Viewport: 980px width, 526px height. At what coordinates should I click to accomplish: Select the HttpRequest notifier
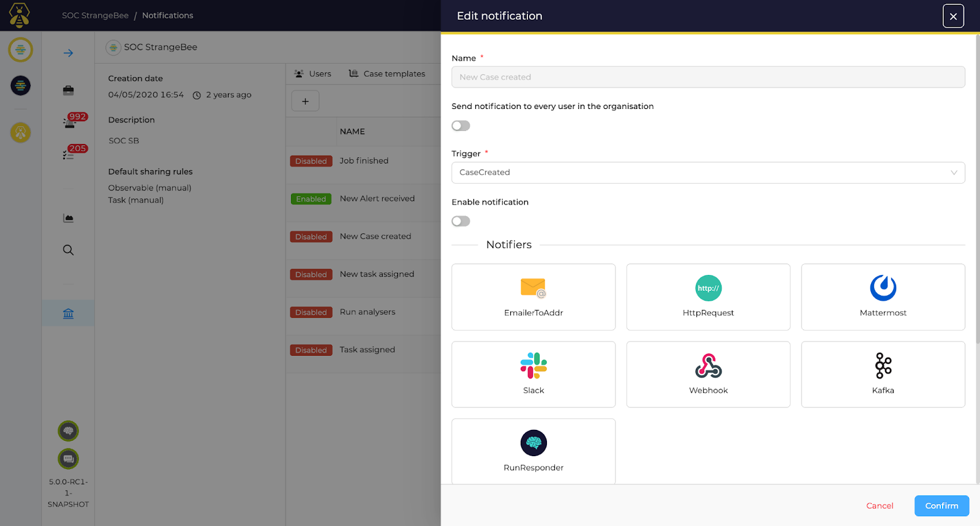pyautogui.click(x=708, y=297)
